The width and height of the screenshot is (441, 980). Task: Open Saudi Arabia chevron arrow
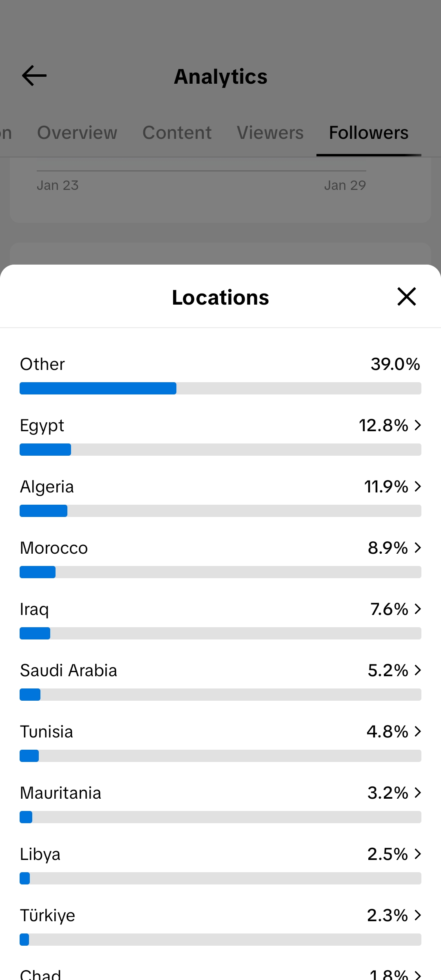click(418, 670)
